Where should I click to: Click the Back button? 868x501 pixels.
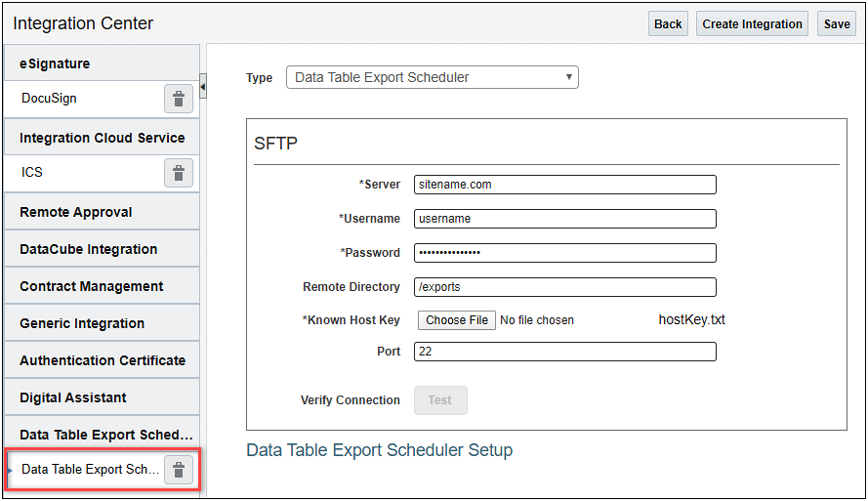[668, 24]
